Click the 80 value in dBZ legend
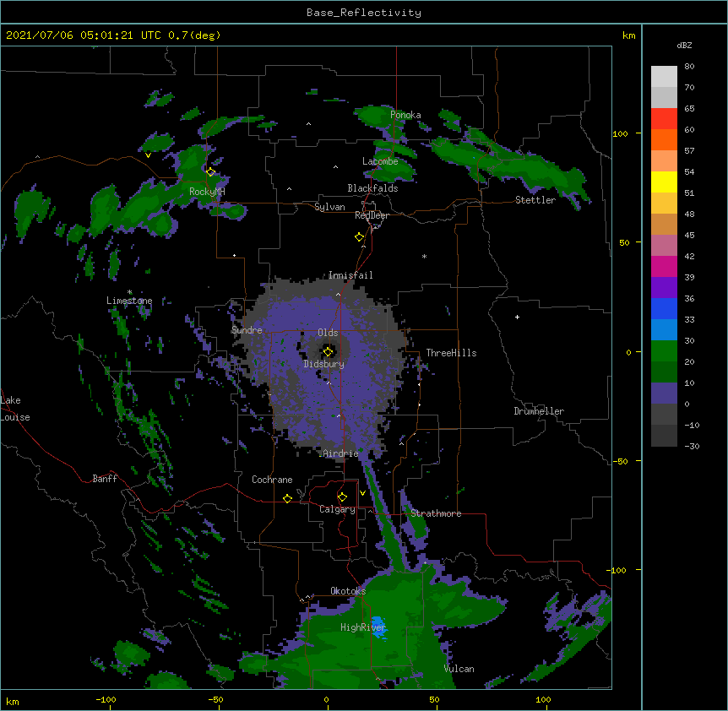 [689, 67]
